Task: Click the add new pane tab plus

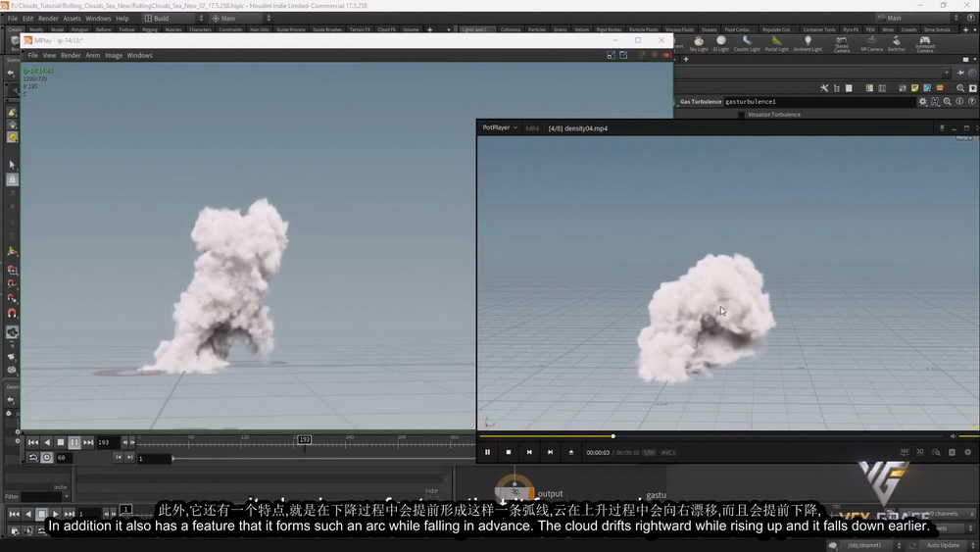Action: click(686, 60)
